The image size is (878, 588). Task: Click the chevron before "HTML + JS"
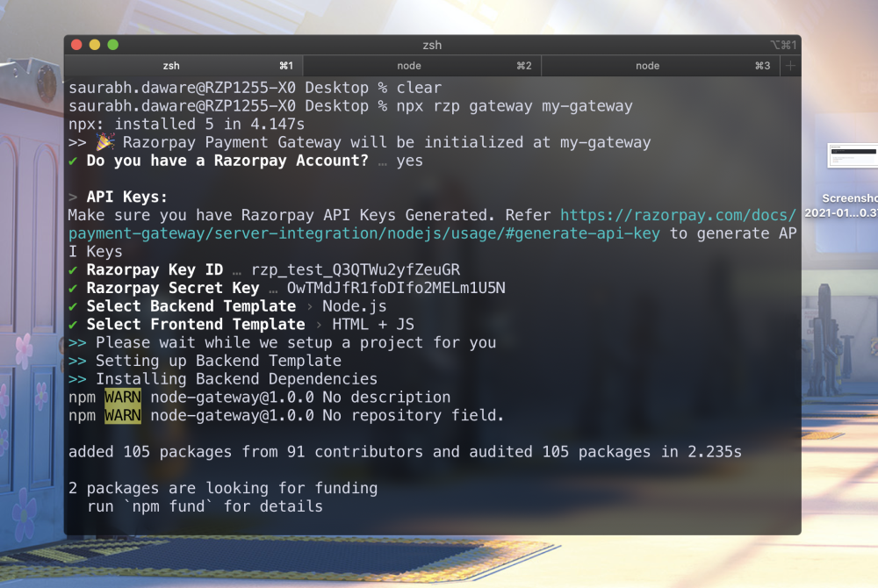pos(320,324)
